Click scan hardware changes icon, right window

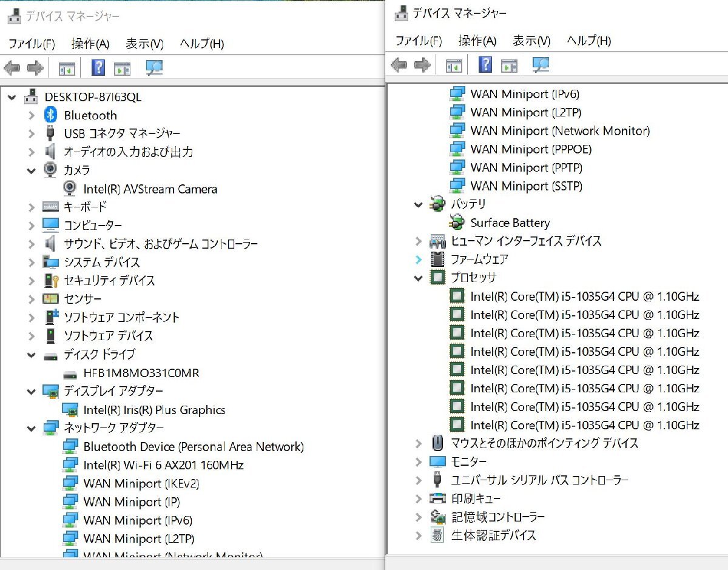coord(541,65)
